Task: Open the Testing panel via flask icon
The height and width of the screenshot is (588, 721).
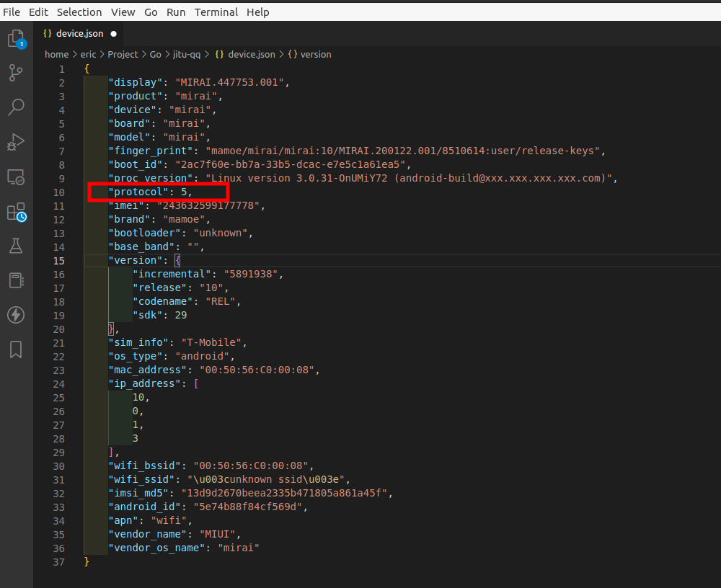Action: (15, 246)
